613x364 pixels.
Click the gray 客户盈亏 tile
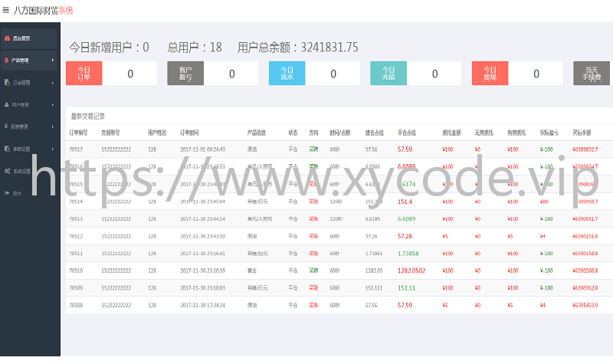[185, 73]
